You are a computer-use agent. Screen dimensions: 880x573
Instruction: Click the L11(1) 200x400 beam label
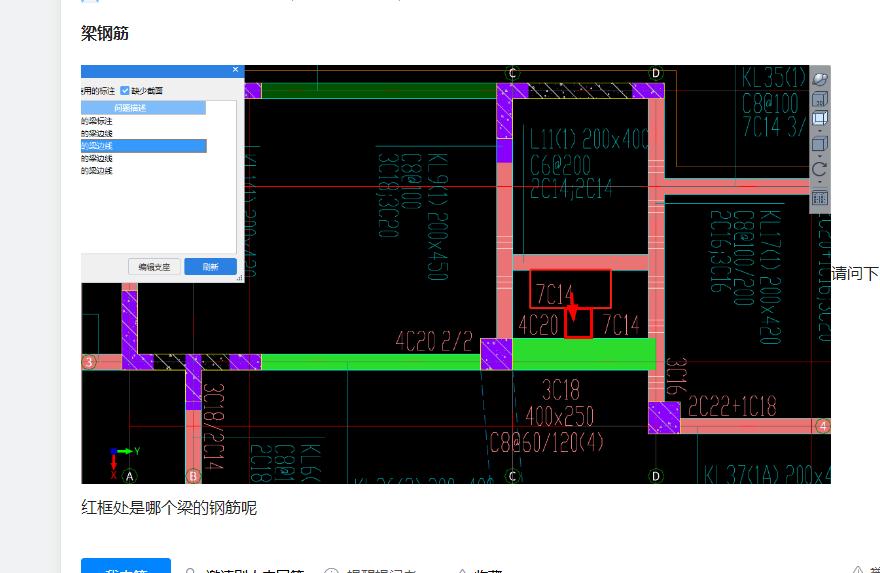[x=588, y=139]
